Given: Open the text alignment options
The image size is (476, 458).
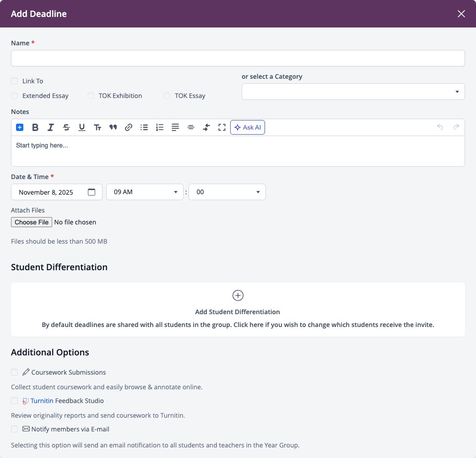Looking at the screenshot, I should click(175, 127).
